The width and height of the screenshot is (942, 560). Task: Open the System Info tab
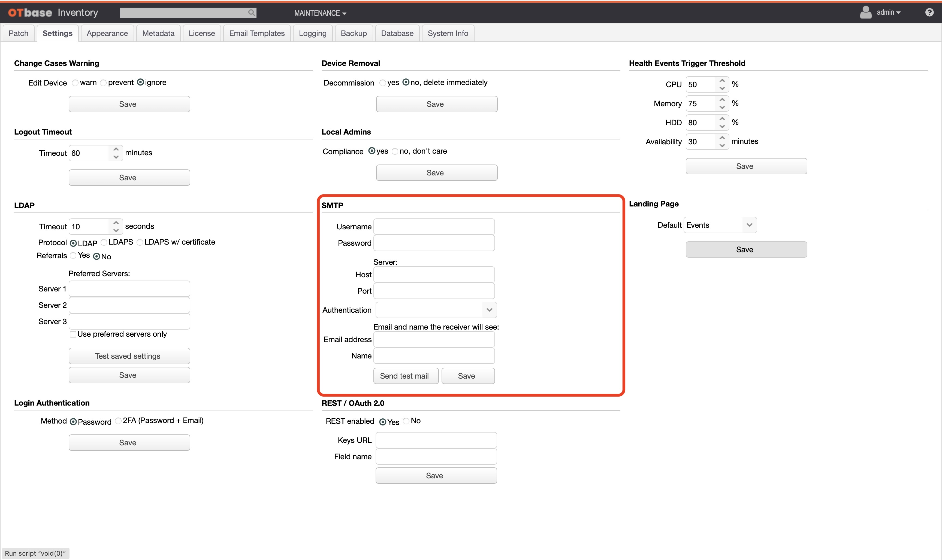pyautogui.click(x=448, y=33)
